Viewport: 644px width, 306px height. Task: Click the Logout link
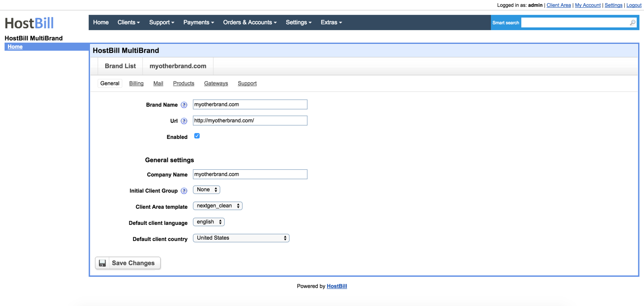(634, 5)
